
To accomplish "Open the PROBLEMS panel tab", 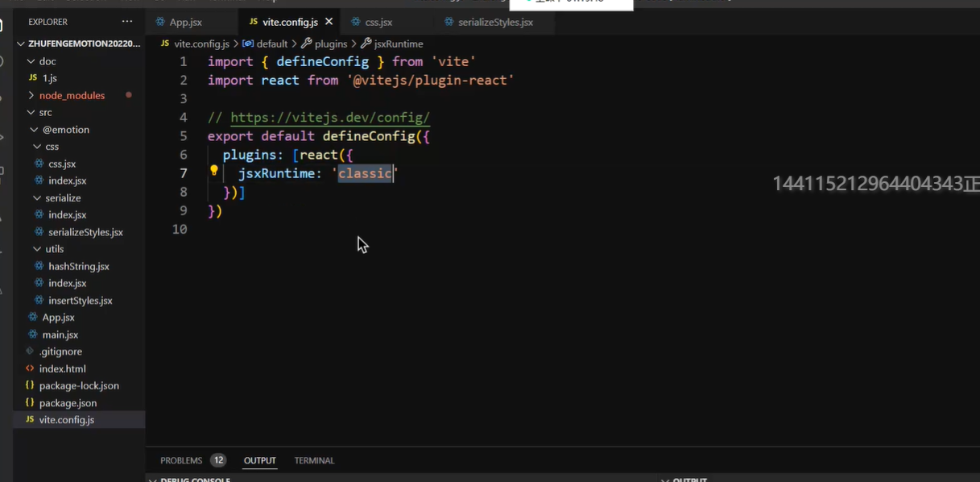I will (x=181, y=461).
